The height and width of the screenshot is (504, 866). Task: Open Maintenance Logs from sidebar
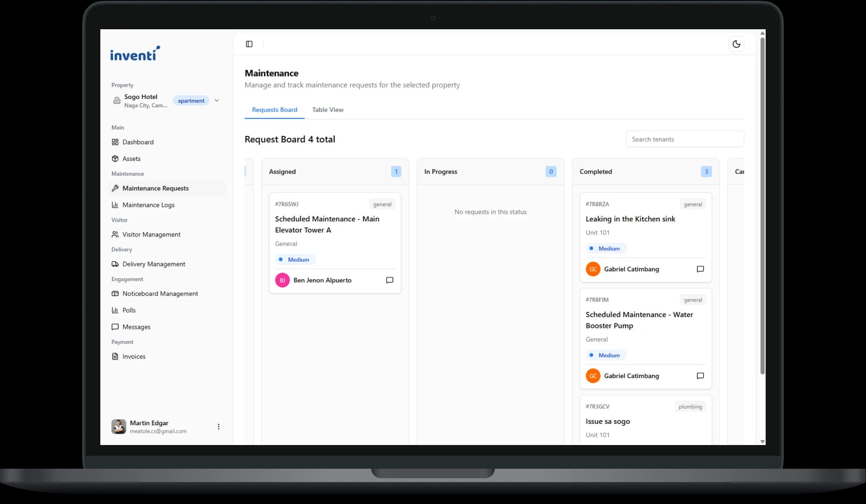[x=148, y=205]
